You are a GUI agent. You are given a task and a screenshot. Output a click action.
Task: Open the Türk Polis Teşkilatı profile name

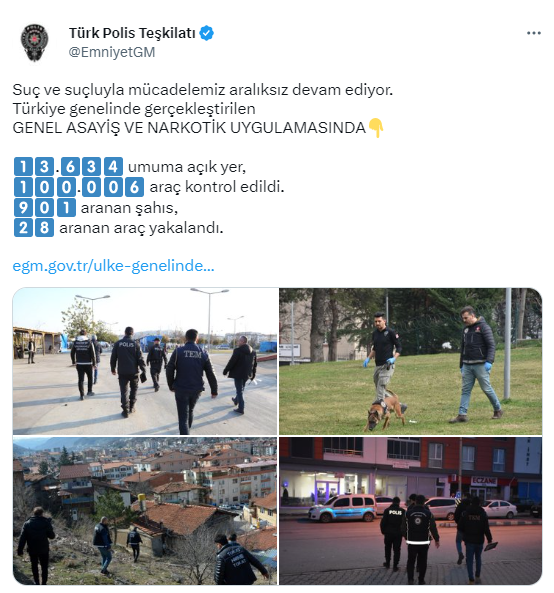coord(132,33)
